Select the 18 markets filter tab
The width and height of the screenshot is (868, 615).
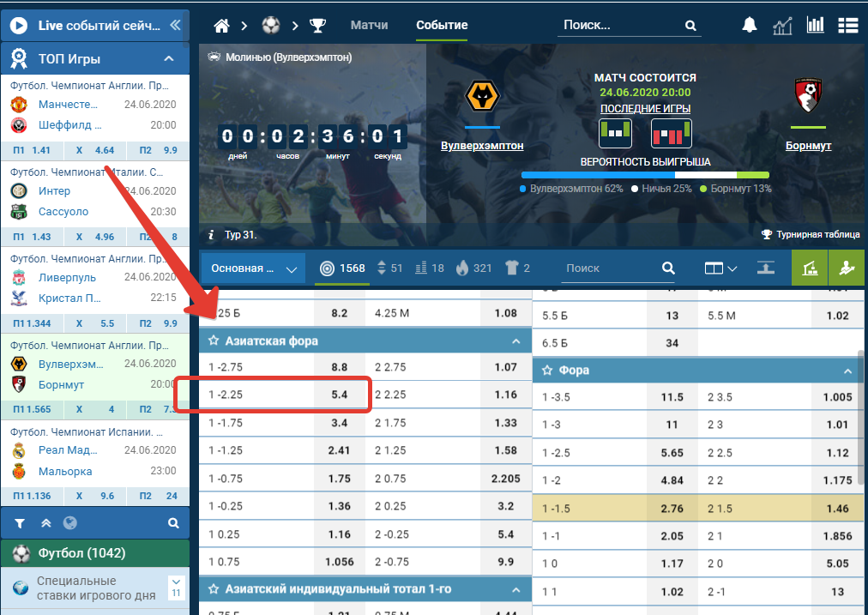pyautogui.click(x=430, y=268)
